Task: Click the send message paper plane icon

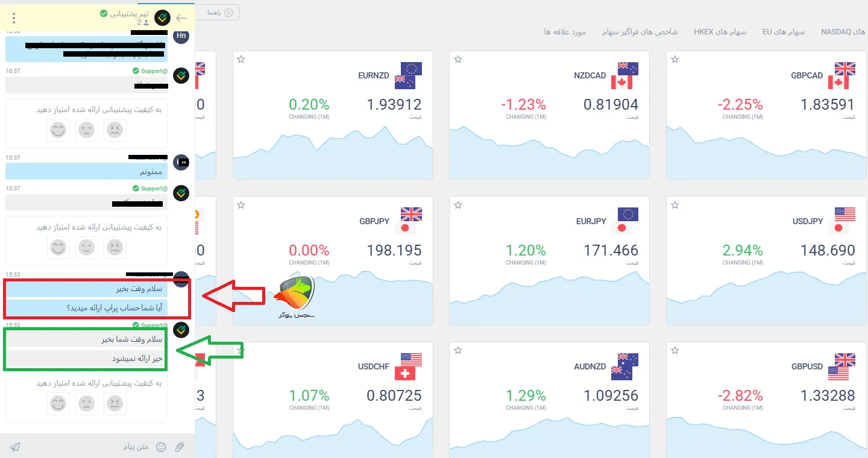Action: [16, 447]
